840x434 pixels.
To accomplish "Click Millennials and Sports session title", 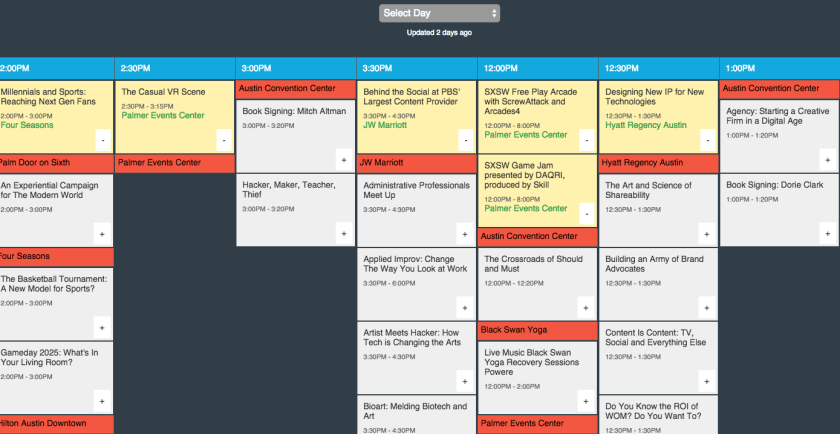I will pyautogui.click(x=48, y=97).
